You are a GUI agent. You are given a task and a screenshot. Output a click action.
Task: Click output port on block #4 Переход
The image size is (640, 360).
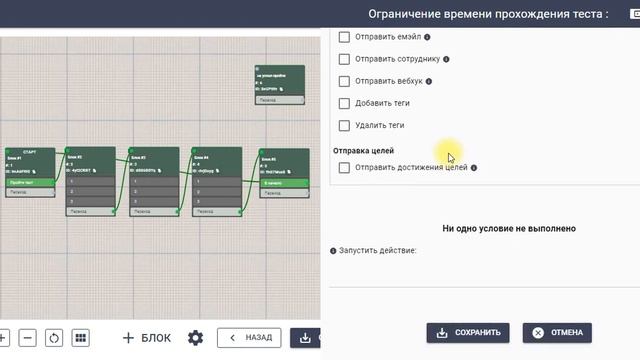click(240, 211)
